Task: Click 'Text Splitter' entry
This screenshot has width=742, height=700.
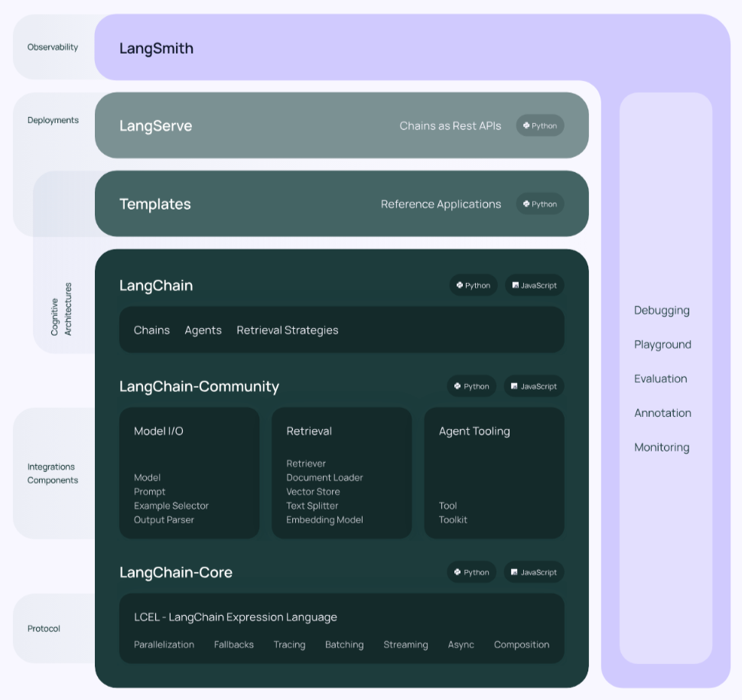Action: click(312, 506)
